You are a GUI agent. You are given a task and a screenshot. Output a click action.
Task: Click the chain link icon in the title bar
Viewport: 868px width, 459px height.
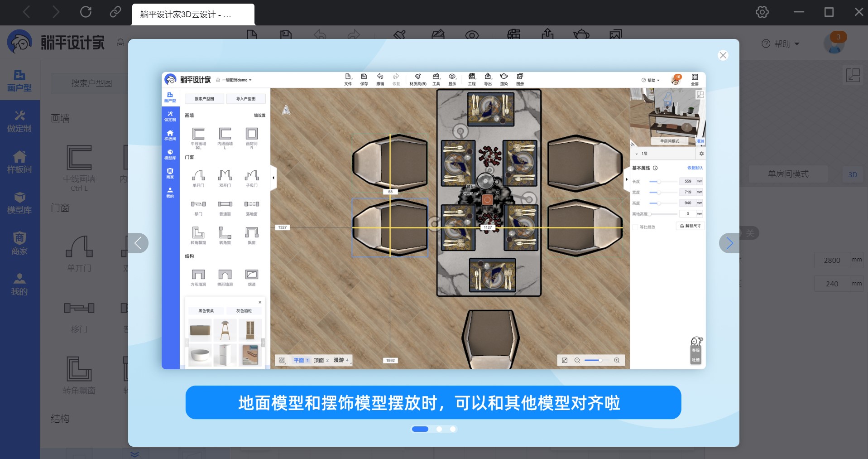115,12
